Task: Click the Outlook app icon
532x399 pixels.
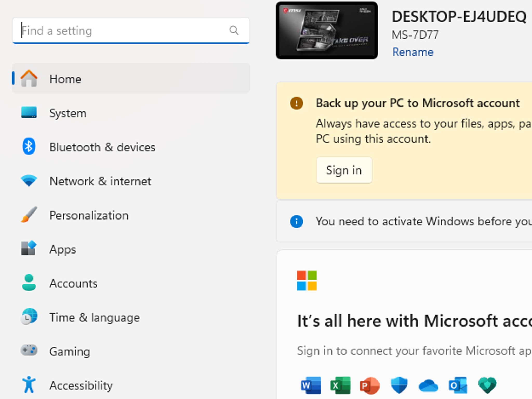Action: coord(458,385)
